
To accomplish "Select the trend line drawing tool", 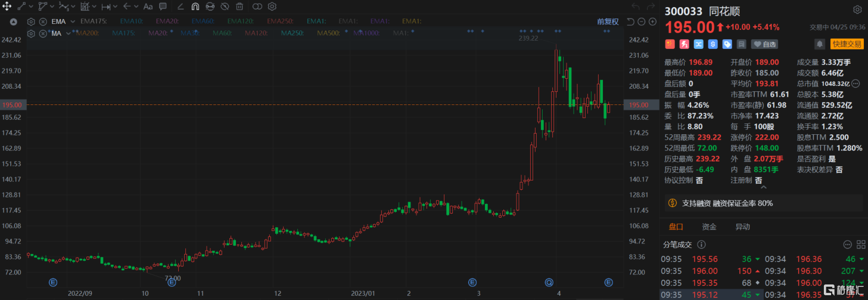I will [21, 7].
